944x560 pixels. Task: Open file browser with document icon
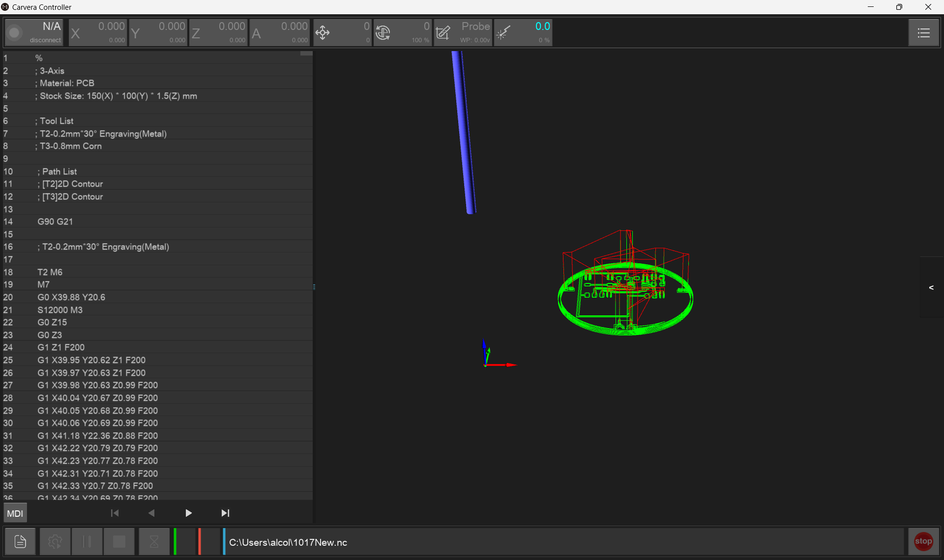(20, 541)
